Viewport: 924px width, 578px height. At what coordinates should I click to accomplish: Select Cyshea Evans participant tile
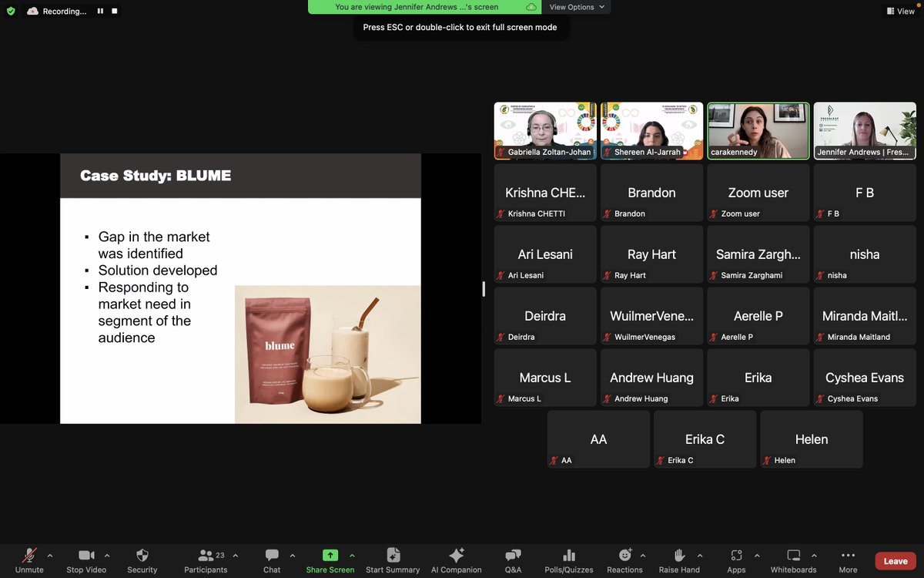coord(865,378)
